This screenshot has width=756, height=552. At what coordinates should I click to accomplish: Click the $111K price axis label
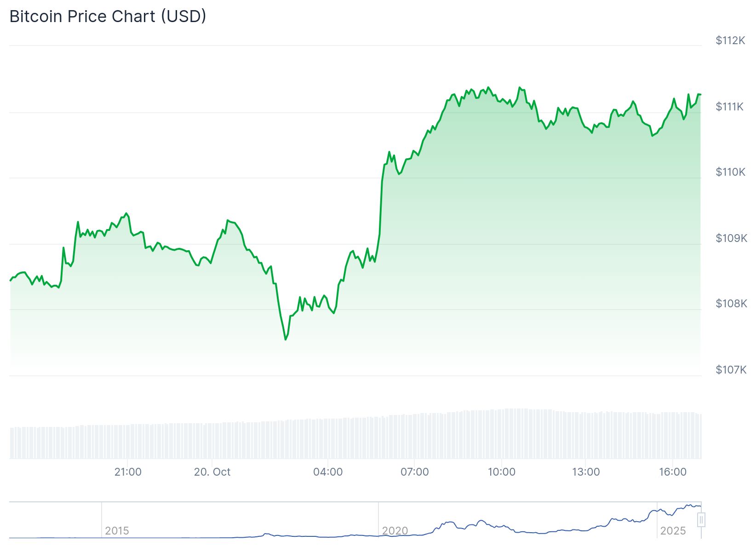tap(730, 107)
